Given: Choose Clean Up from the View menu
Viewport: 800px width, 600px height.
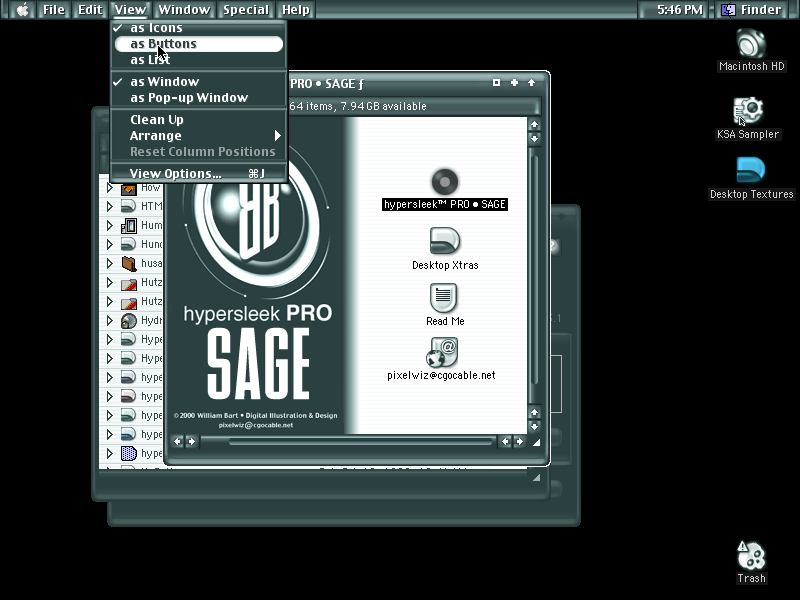Looking at the screenshot, I should point(199,119).
